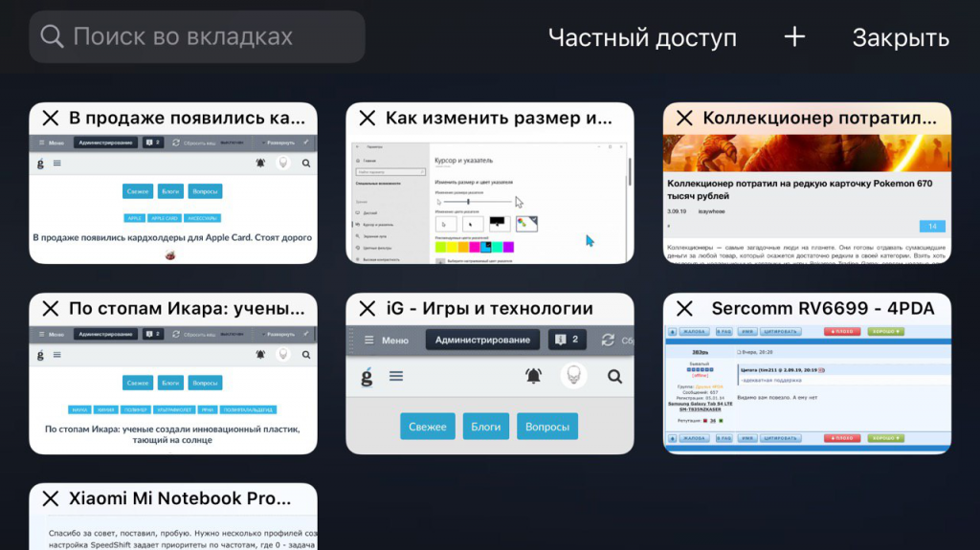Close the 'Коллекционер потратил...' tab

(684, 118)
